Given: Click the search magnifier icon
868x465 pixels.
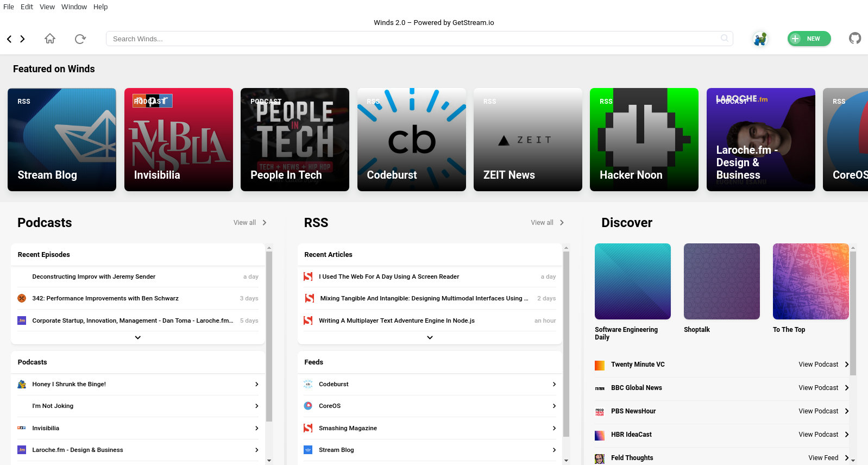Looking at the screenshot, I should pos(724,39).
